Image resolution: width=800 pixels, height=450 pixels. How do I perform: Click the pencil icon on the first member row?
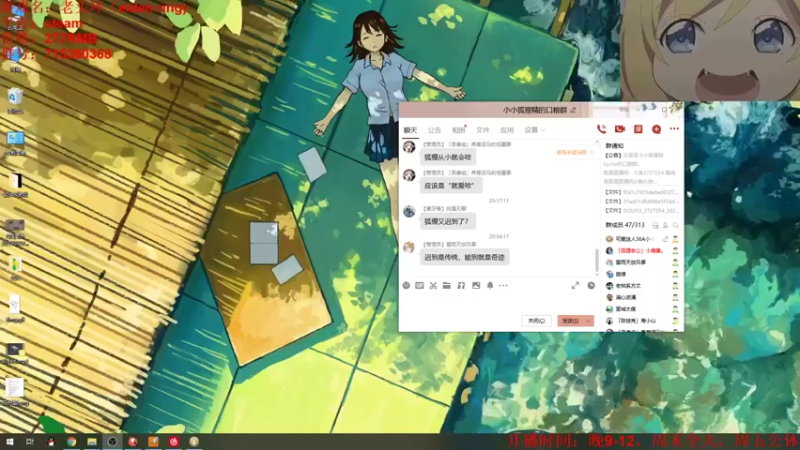(x=665, y=239)
